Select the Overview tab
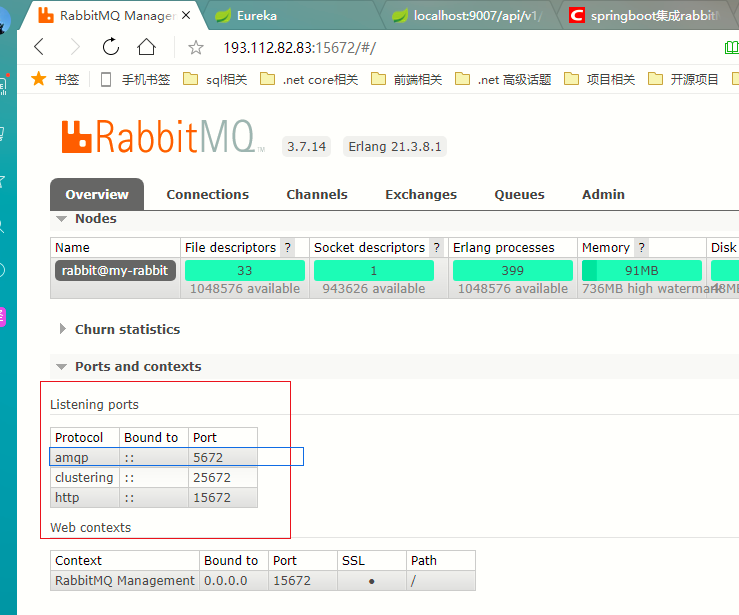Screen dimensions: 739x615 pos(97,194)
